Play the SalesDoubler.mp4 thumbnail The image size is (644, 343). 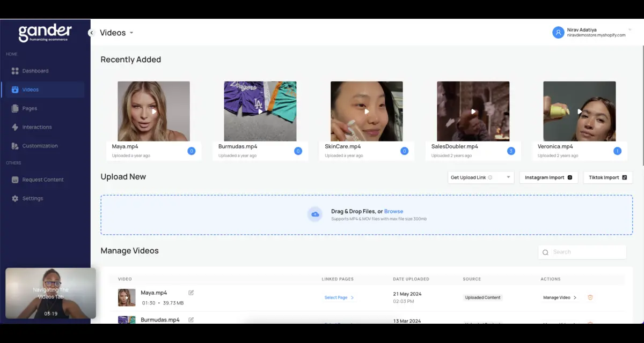tap(473, 111)
